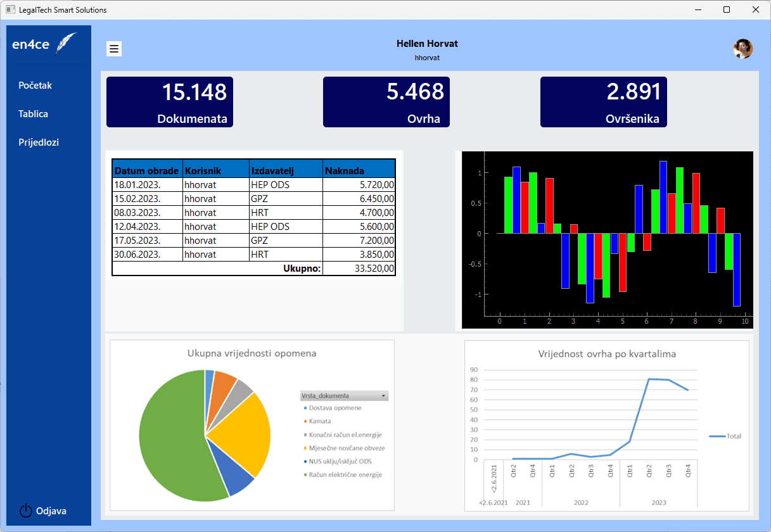Click the Odjava power icon
Screen dimensions: 771x532
(25, 511)
